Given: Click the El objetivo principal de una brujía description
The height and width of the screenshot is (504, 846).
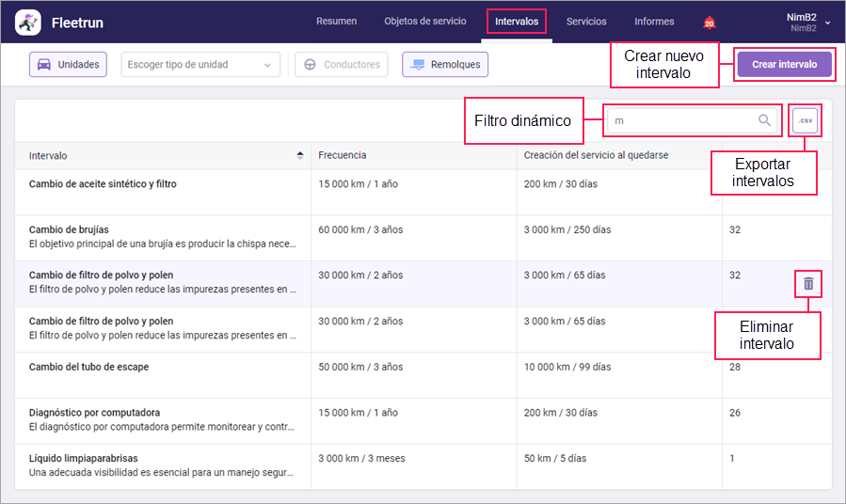Looking at the screenshot, I should pos(163,244).
